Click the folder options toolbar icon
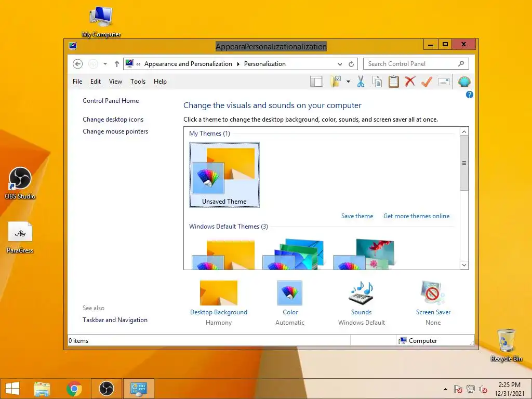The width and height of the screenshot is (532, 399). [x=336, y=82]
